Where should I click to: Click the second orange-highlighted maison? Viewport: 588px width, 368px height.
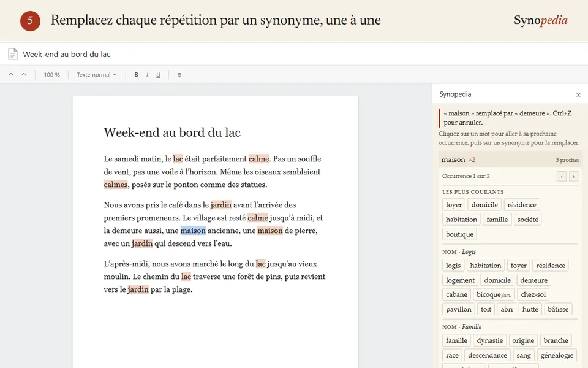(270, 231)
